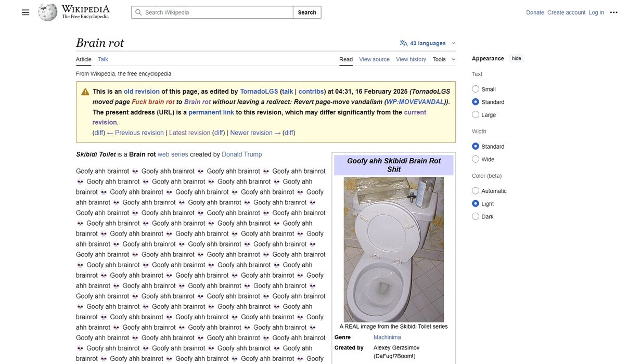Open the Tools dropdown menu
This screenshot has height=364, width=641.
click(x=444, y=59)
